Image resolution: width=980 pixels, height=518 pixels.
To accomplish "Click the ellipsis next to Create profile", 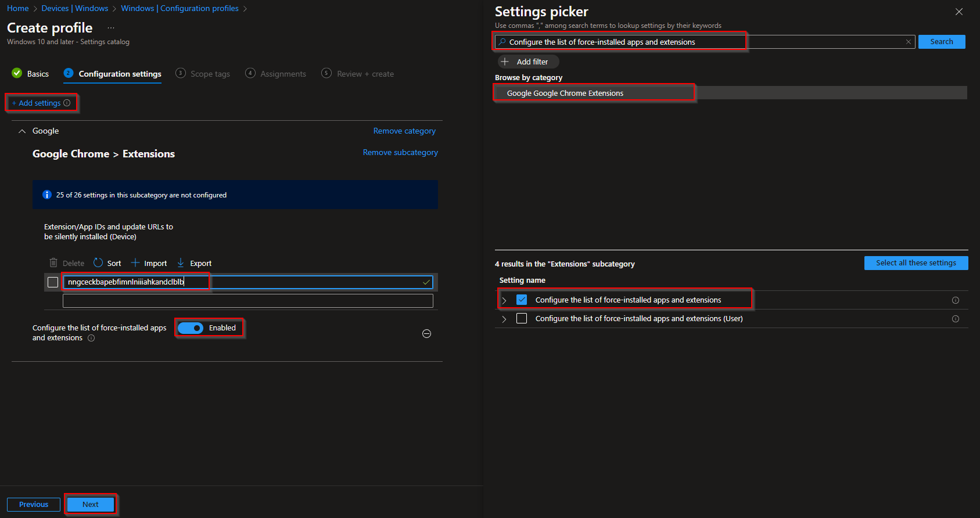I will [111, 28].
